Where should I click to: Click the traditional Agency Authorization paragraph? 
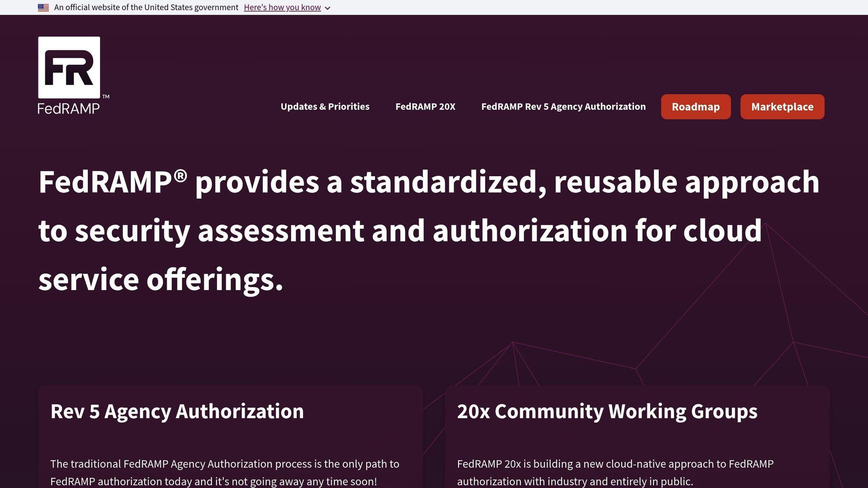coord(225,472)
